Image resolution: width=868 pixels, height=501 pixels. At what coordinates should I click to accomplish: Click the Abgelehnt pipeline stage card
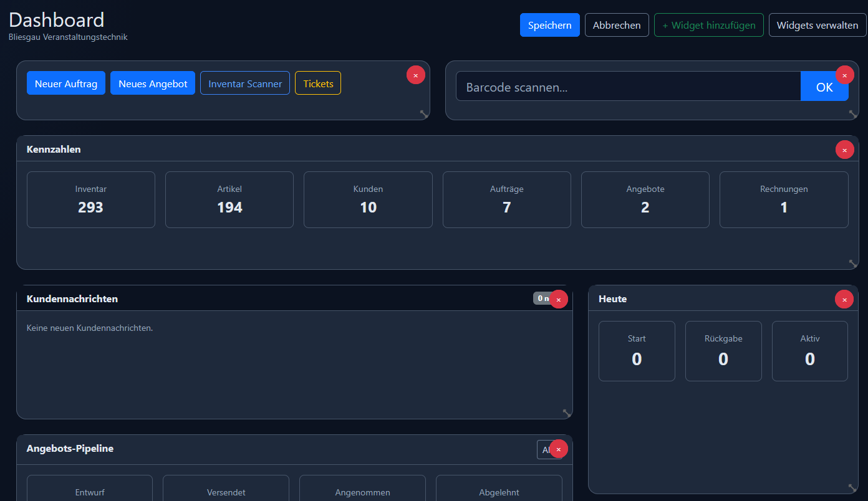tap(499, 489)
